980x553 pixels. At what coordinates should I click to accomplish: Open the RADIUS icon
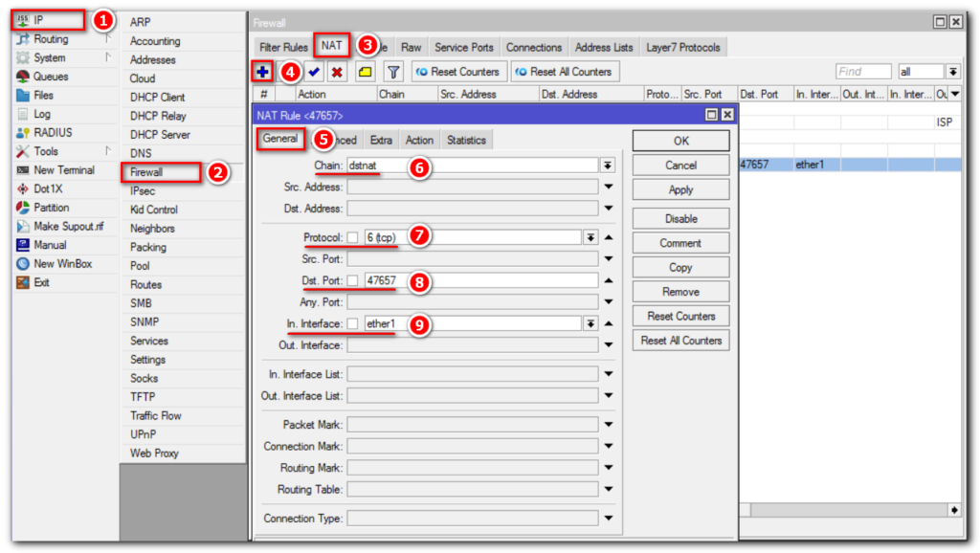(23, 132)
